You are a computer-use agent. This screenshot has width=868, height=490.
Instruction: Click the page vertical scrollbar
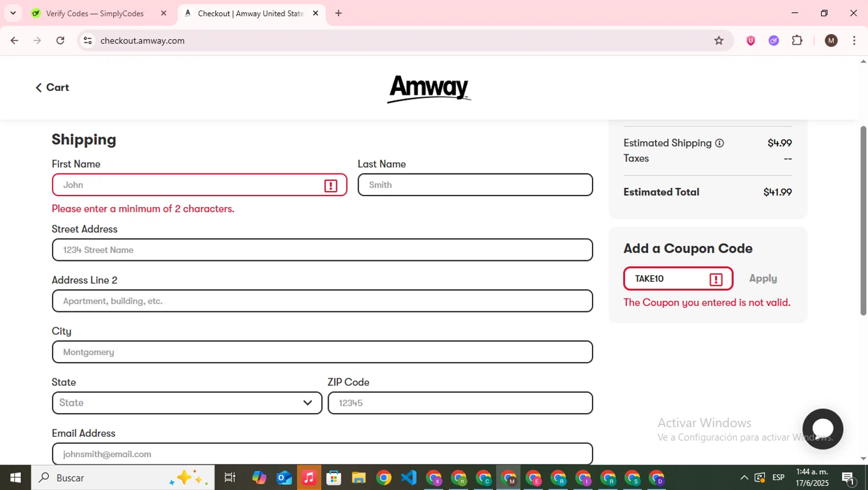pyautogui.click(x=863, y=220)
